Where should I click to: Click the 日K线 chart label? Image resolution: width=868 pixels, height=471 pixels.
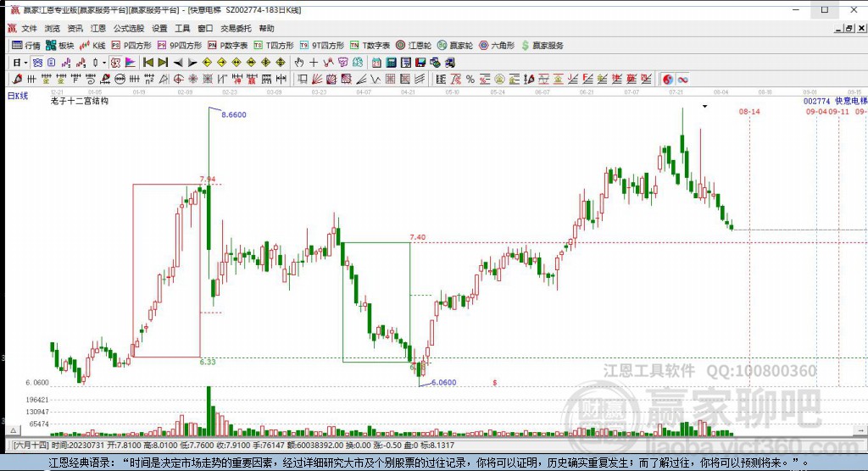[18, 96]
